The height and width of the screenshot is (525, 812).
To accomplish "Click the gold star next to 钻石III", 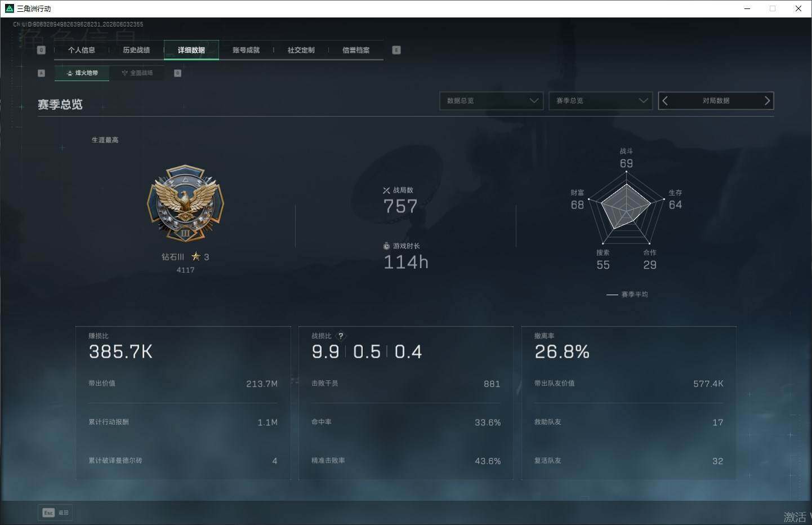I will pyautogui.click(x=196, y=256).
